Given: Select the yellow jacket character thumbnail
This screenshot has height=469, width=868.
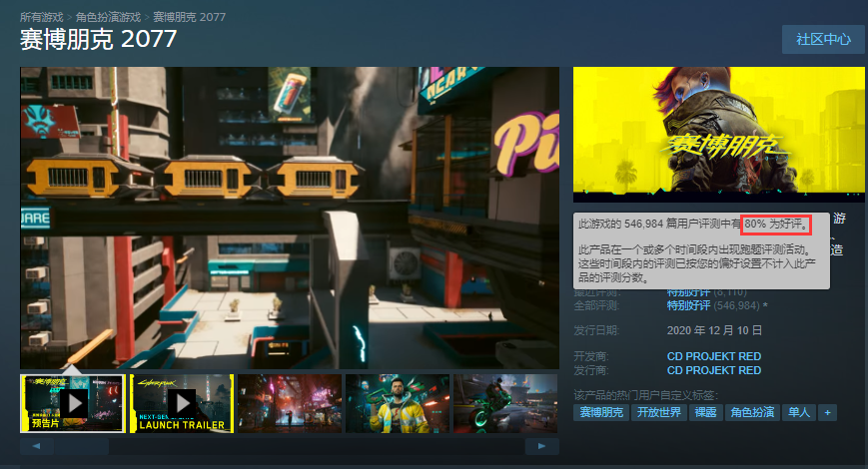Looking at the screenshot, I should pyautogui.click(x=398, y=403).
